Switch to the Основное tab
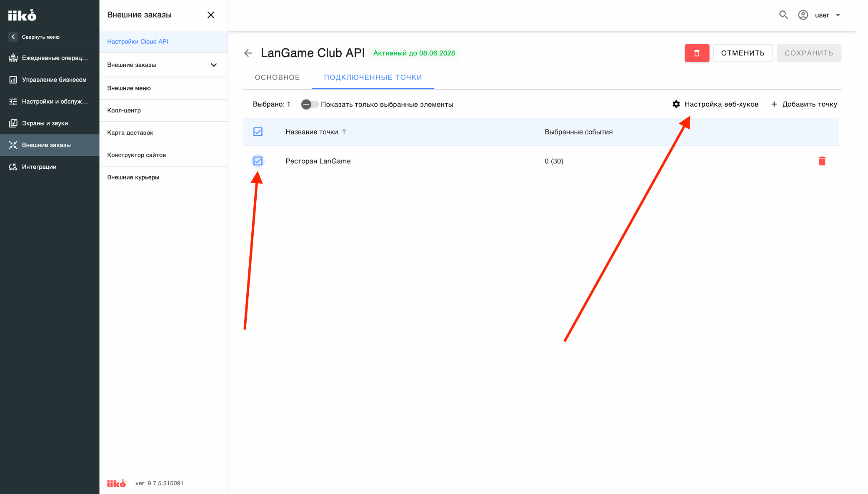 277,77
